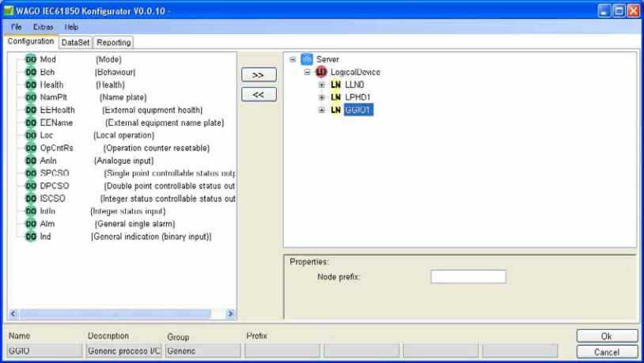This screenshot has height=363, width=644.
Task: Switch to the Configuration tab
Action: coord(31,41)
